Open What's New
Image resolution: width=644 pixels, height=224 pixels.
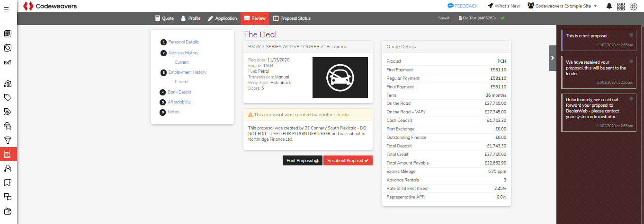(503, 6)
